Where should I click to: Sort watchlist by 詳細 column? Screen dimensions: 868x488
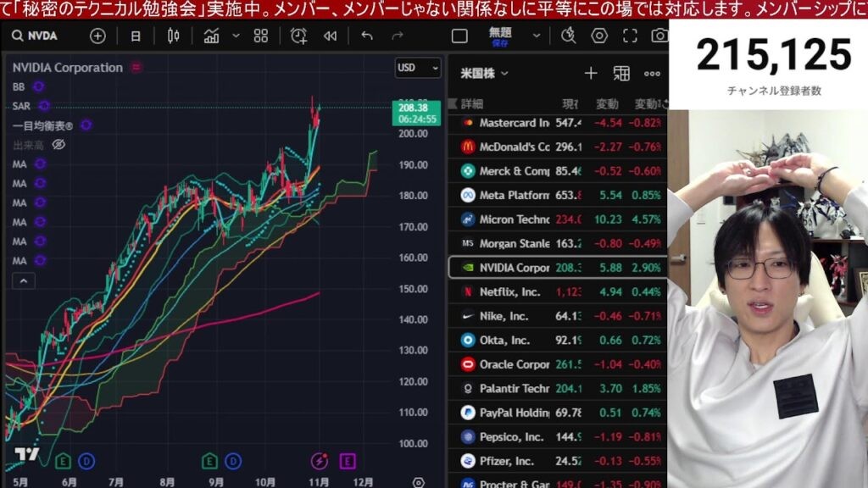click(x=471, y=103)
